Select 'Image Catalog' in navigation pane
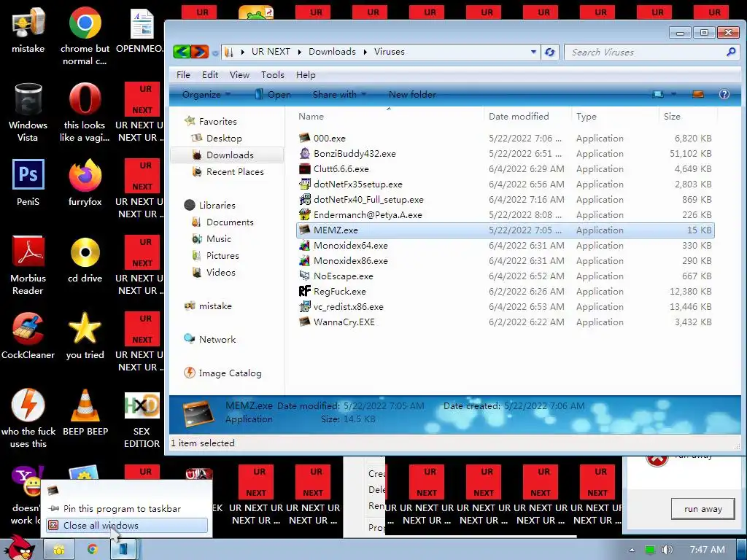The height and width of the screenshot is (560, 747). [x=230, y=373]
